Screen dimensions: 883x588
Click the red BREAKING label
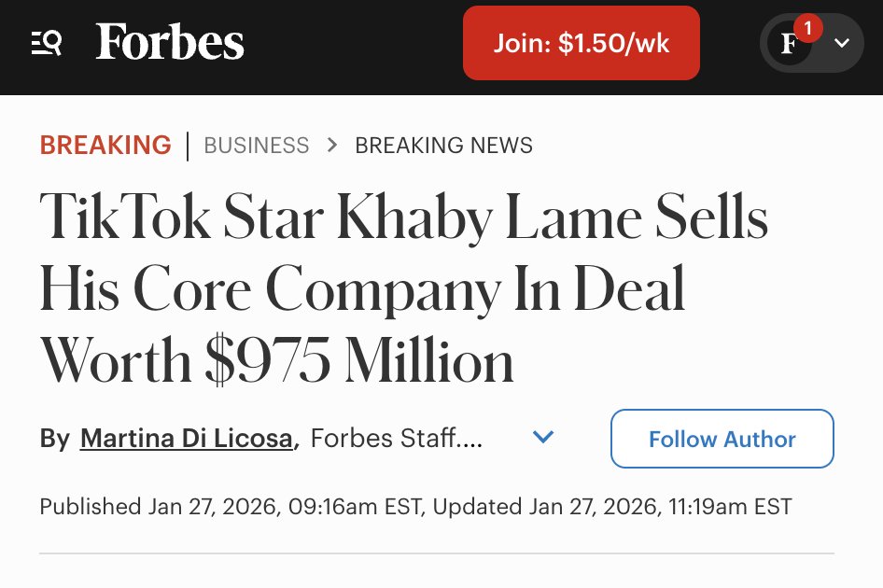tap(105, 146)
